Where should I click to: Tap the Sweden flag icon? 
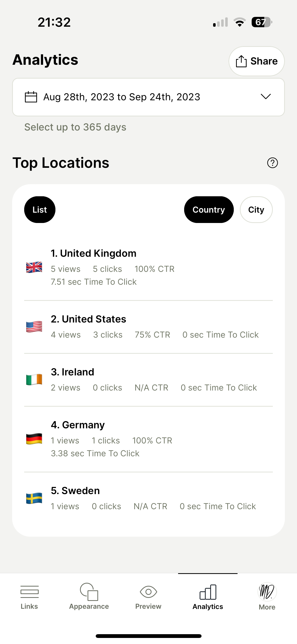[x=34, y=498]
